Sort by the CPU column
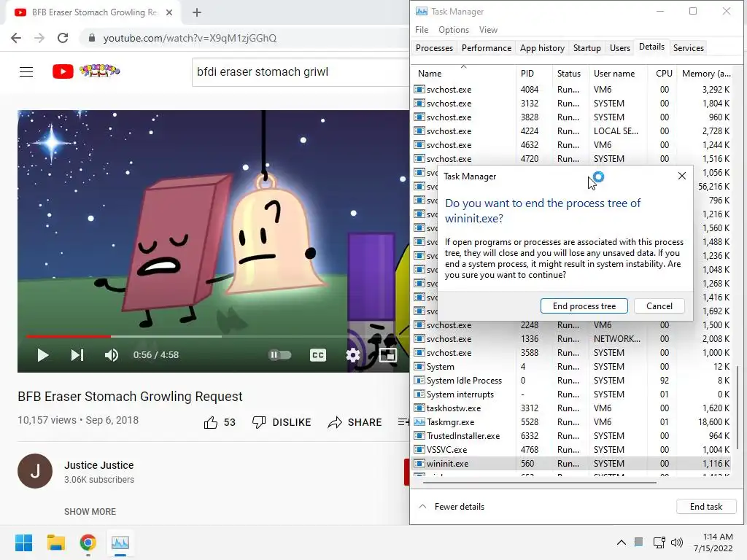The image size is (747, 560). (x=663, y=74)
